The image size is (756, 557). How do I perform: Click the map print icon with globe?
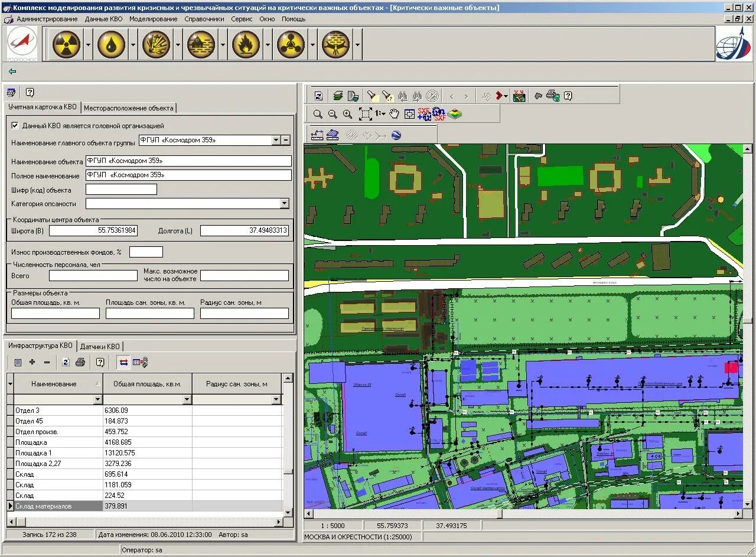pyautogui.click(x=553, y=96)
